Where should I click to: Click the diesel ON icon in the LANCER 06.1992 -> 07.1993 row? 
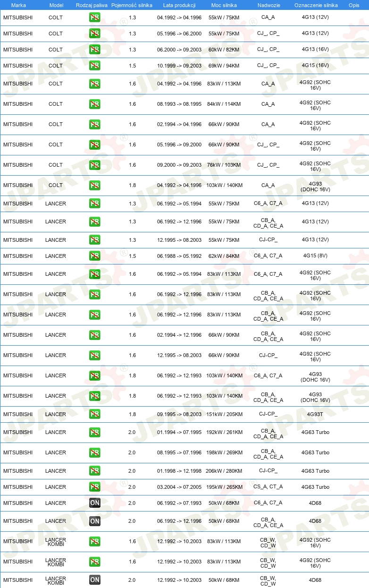[95, 503]
